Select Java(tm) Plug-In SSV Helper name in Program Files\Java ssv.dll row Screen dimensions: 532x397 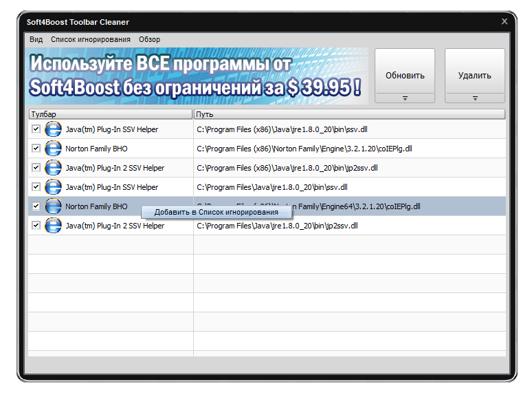[111, 187]
